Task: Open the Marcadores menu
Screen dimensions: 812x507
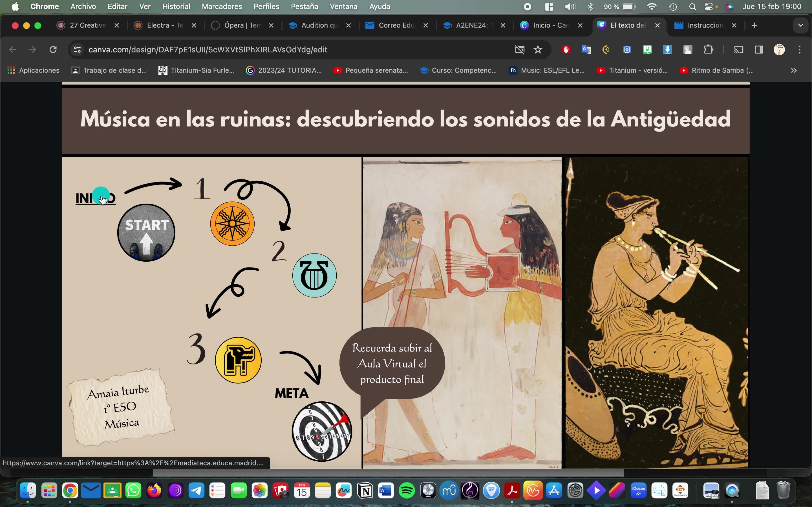Action: pos(222,6)
